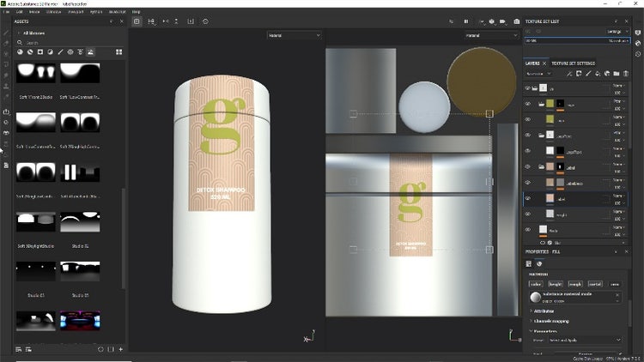This screenshot has width=644, height=362.
Task: Hide the topmost layer folder via eye icon
Action: 528,87
